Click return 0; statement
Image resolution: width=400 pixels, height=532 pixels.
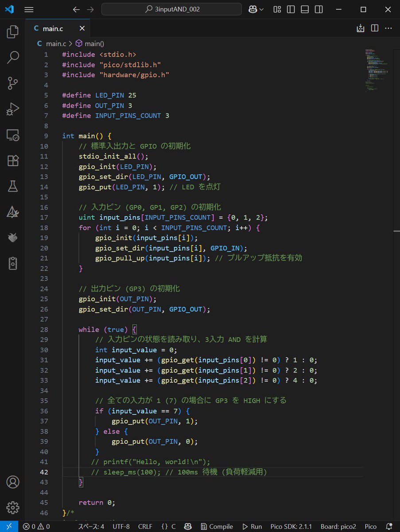[x=97, y=503]
